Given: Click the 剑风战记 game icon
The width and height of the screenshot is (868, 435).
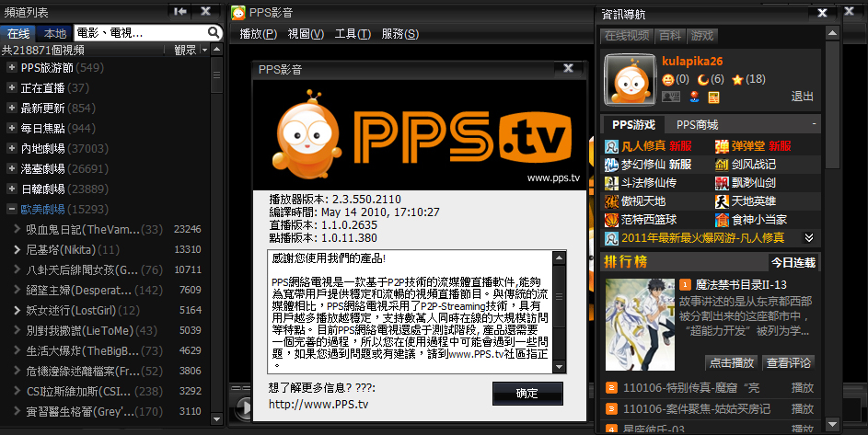Looking at the screenshot, I should [x=722, y=165].
